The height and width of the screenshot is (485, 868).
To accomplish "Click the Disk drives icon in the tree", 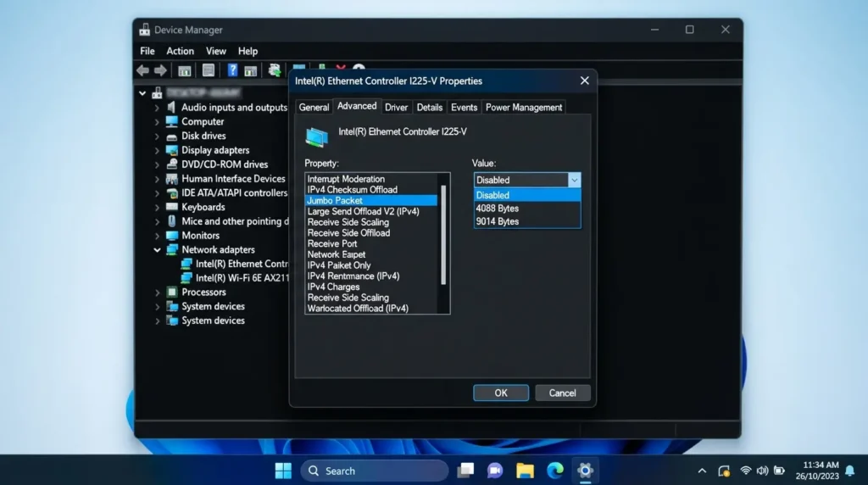I will pos(171,137).
